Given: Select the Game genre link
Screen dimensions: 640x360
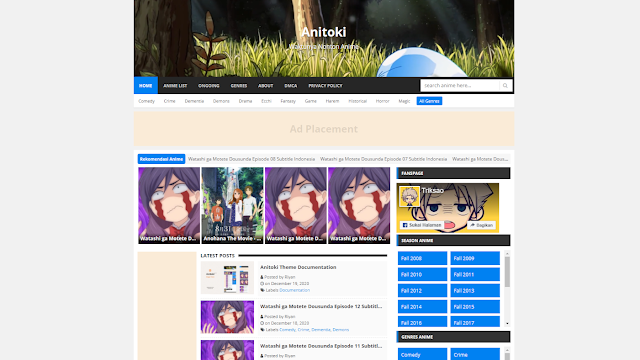Looking at the screenshot, I should click(311, 101).
